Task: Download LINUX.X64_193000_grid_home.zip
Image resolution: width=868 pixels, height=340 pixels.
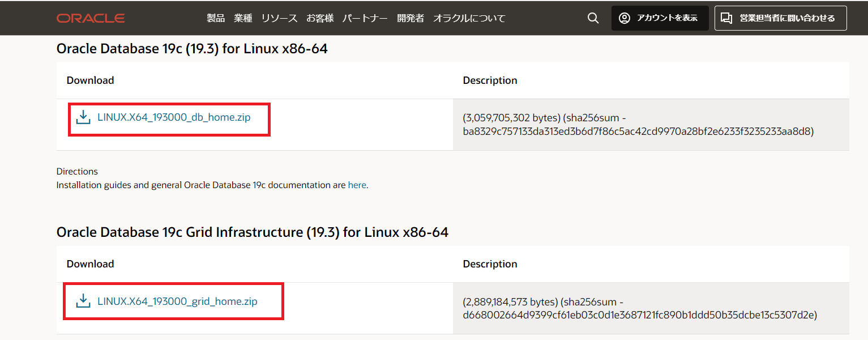Action: click(x=177, y=301)
